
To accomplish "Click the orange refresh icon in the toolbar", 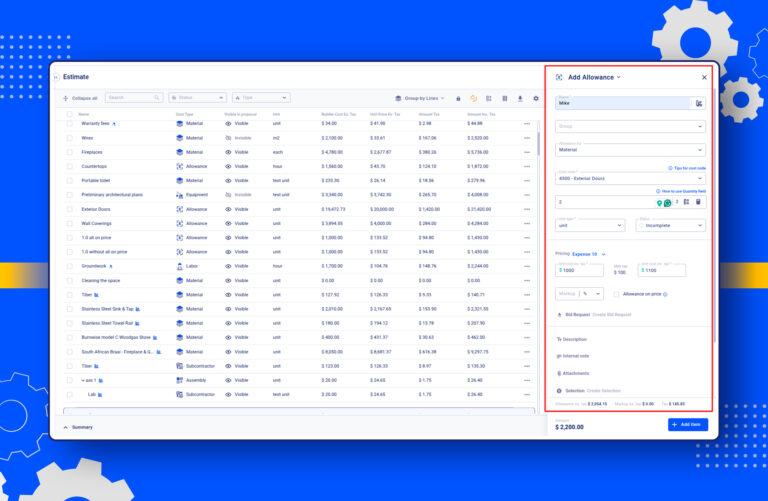I will click(473, 98).
